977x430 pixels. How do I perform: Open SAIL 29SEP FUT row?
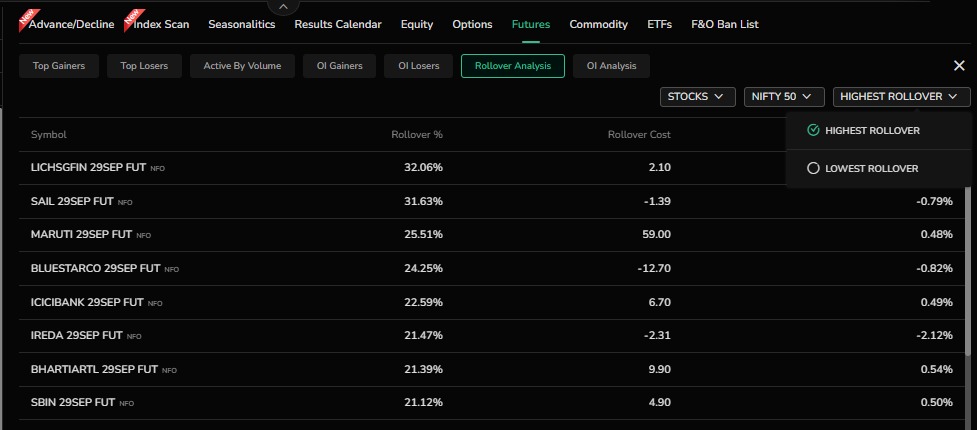(x=492, y=201)
